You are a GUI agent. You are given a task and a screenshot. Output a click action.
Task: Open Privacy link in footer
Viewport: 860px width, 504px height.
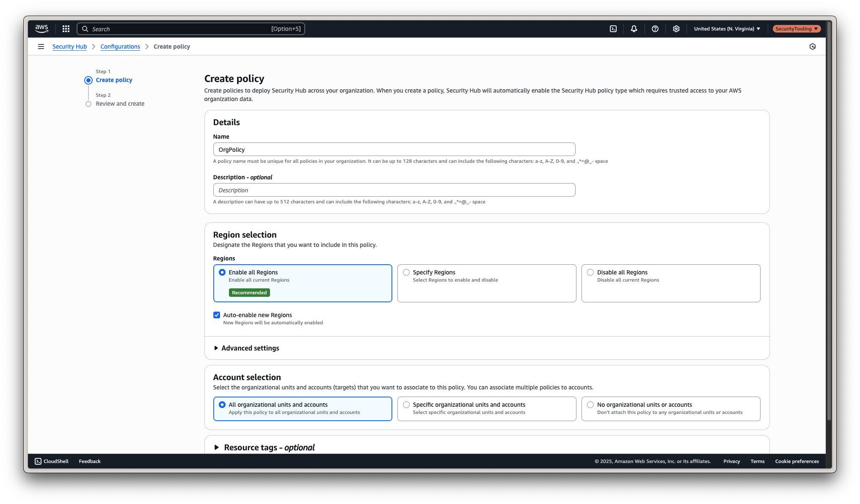pos(731,461)
